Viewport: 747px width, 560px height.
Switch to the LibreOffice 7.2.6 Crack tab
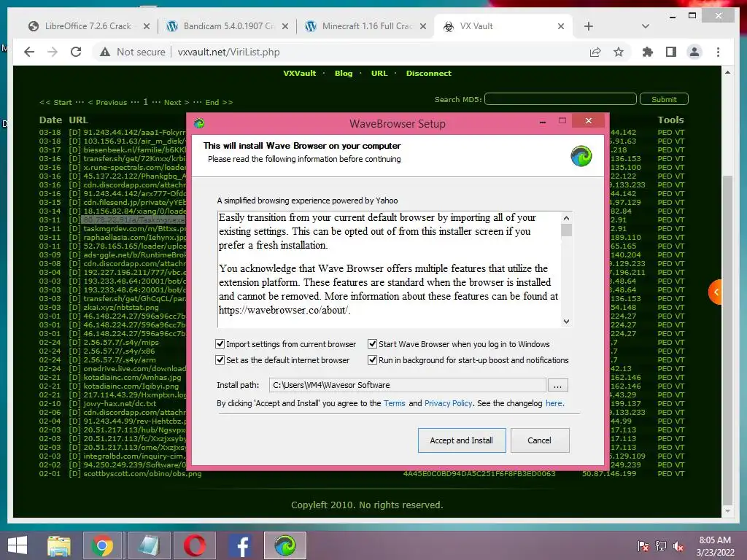(88, 26)
